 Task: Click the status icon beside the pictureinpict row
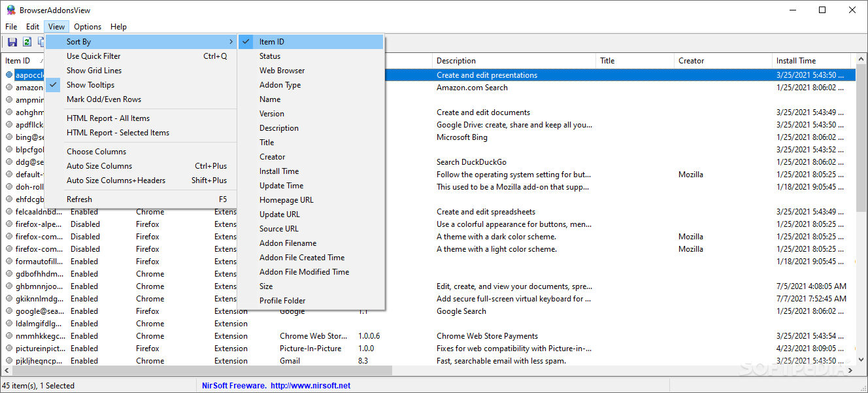(9, 349)
